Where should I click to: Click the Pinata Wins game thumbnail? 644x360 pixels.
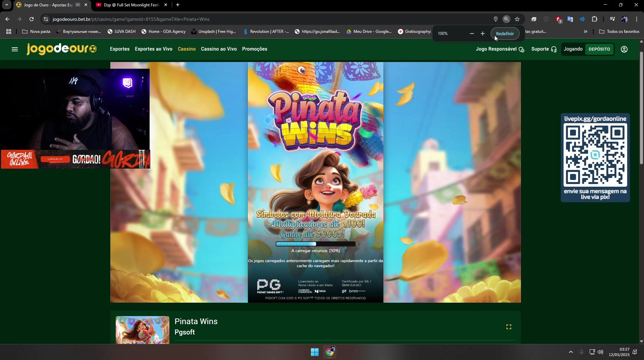pyautogui.click(x=143, y=330)
